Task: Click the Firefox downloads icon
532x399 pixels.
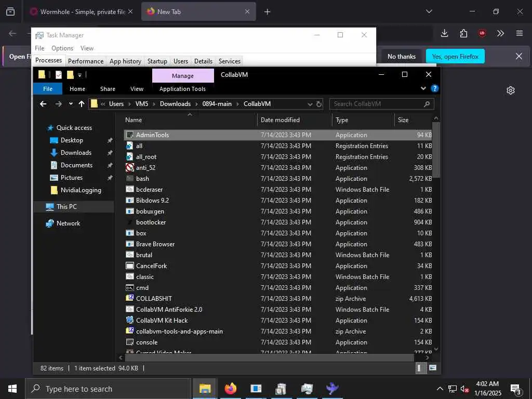Action: (445, 33)
